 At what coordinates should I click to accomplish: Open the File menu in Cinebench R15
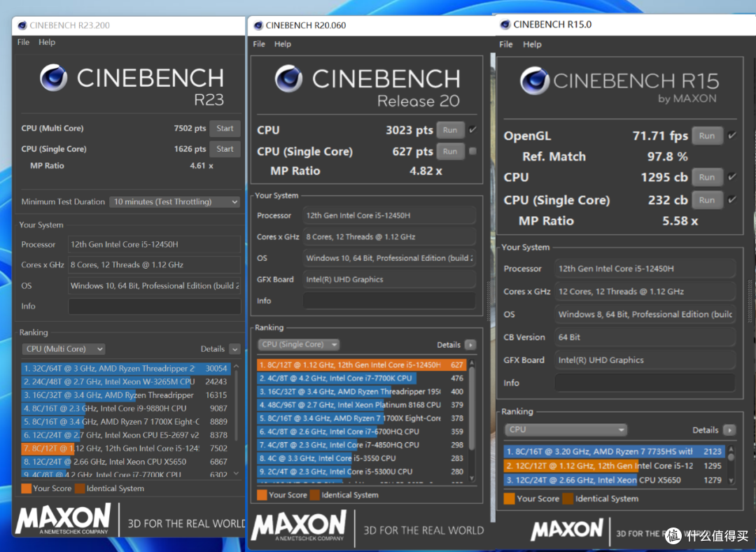pos(506,44)
